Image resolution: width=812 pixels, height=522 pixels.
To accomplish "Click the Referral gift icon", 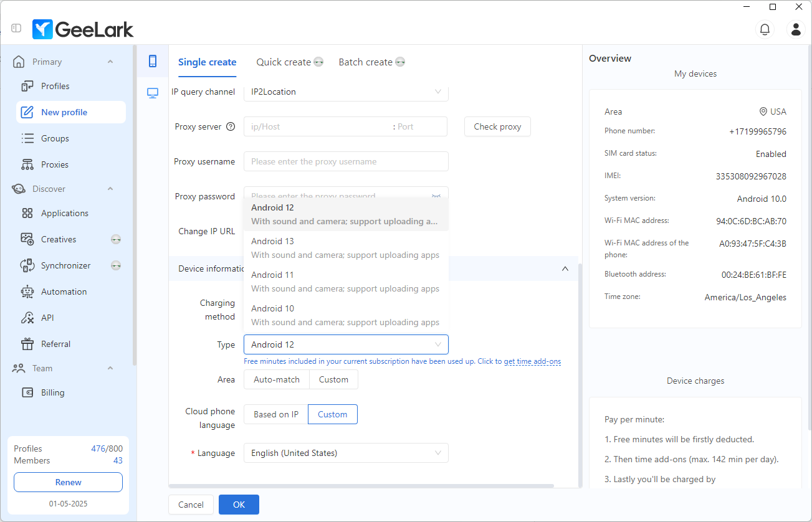I will [x=27, y=344].
